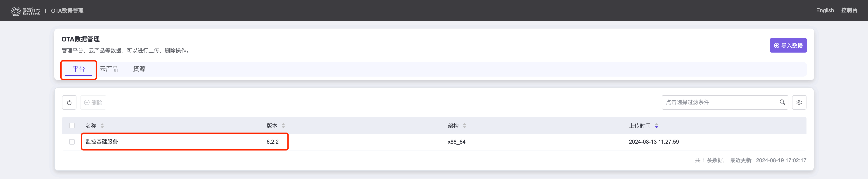
Task: Open the 资源 tab
Action: [x=139, y=69]
